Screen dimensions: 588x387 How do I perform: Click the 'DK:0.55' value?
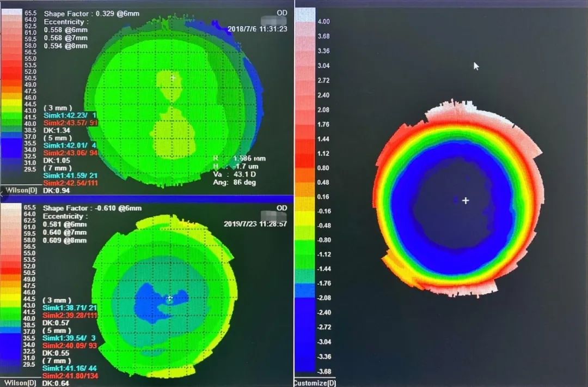pyautogui.click(x=56, y=353)
